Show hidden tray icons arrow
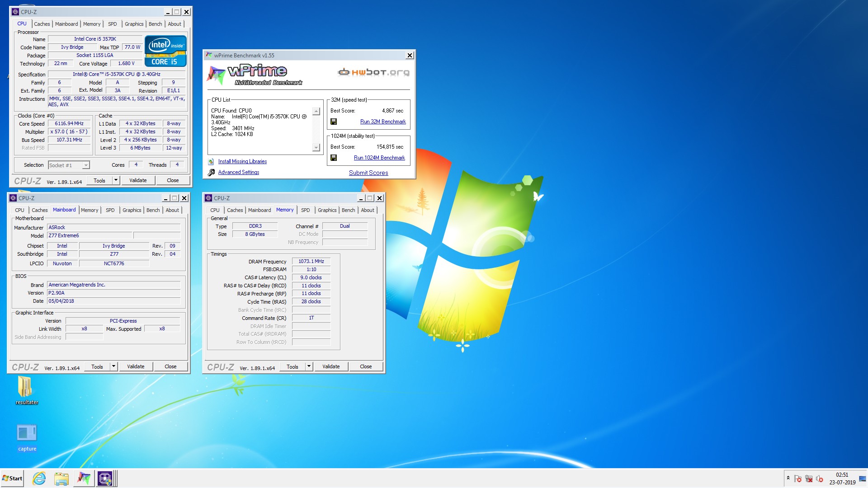 (x=788, y=478)
